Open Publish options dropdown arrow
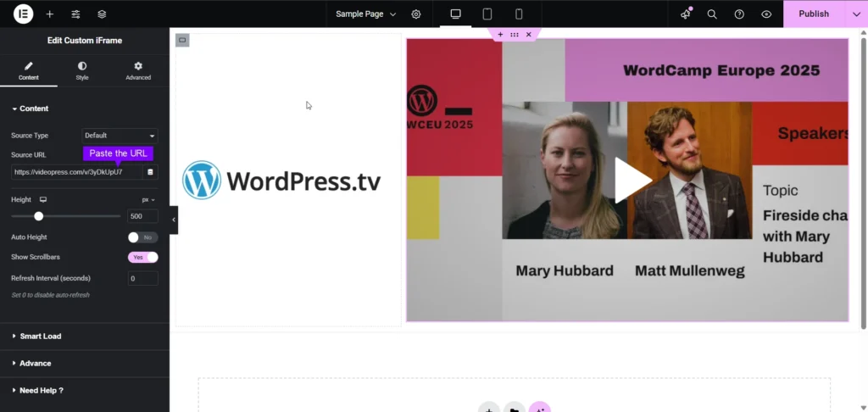This screenshot has height=412, width=868. pyautogui.click(x=856, y=14)
